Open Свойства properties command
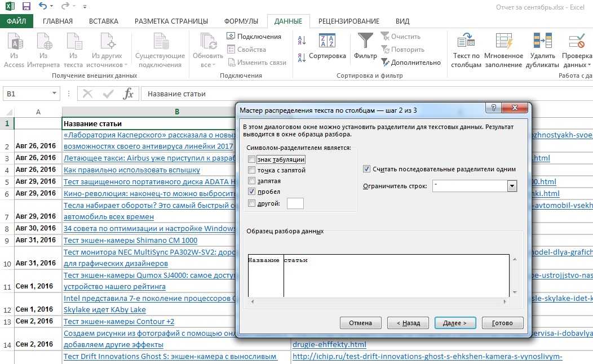 (246, 49)
